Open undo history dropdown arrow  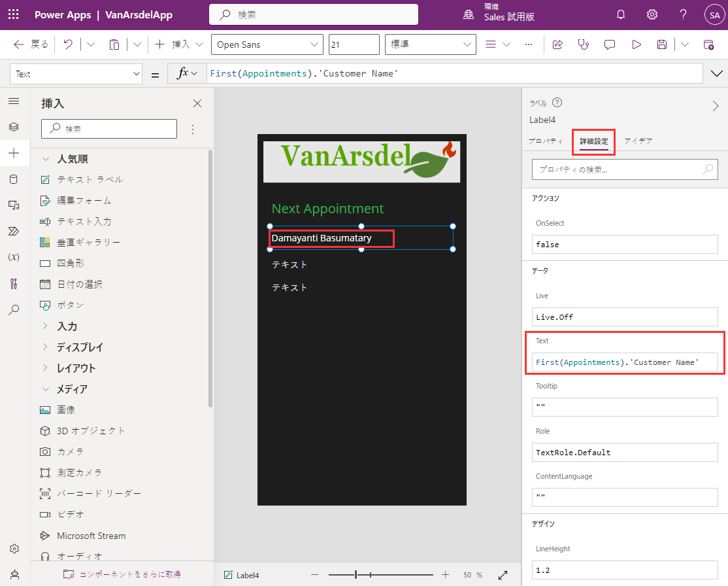(91, 44)
